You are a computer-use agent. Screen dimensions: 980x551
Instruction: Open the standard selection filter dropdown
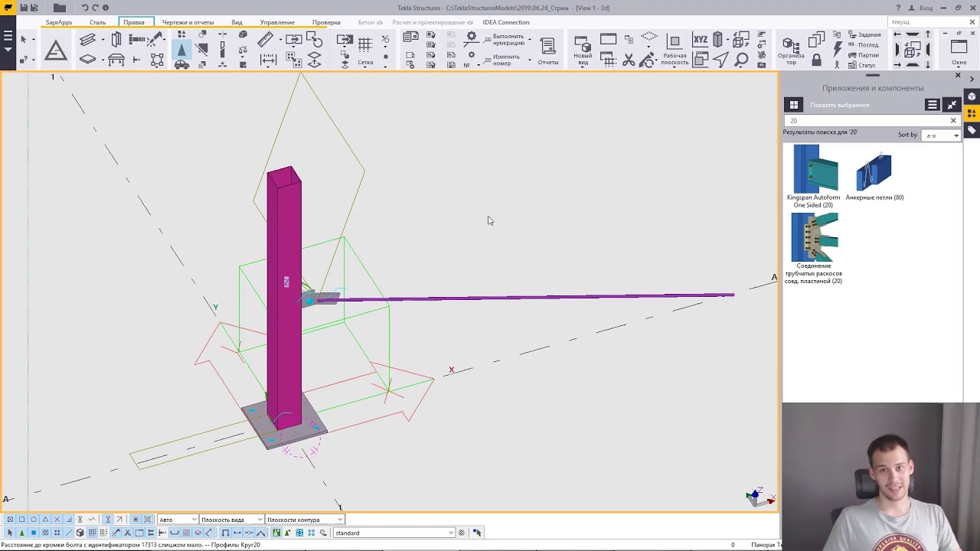coord(394,533)
